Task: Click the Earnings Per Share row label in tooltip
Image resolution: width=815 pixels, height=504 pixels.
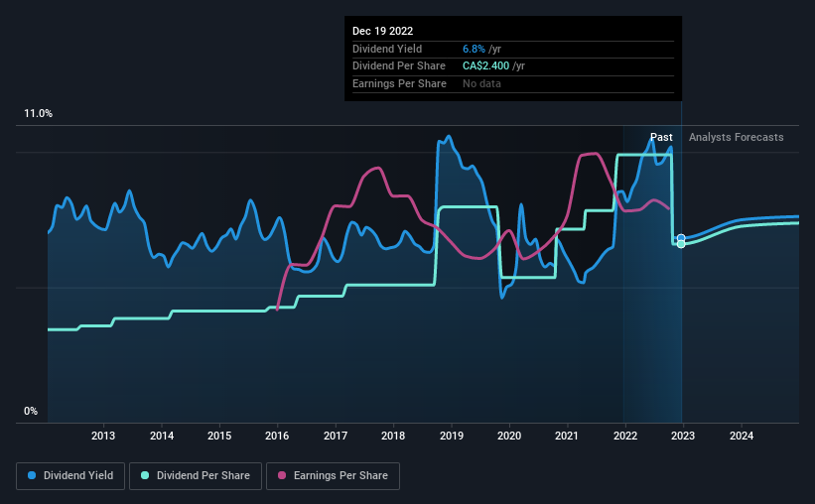Action: (x=399, y=83)
